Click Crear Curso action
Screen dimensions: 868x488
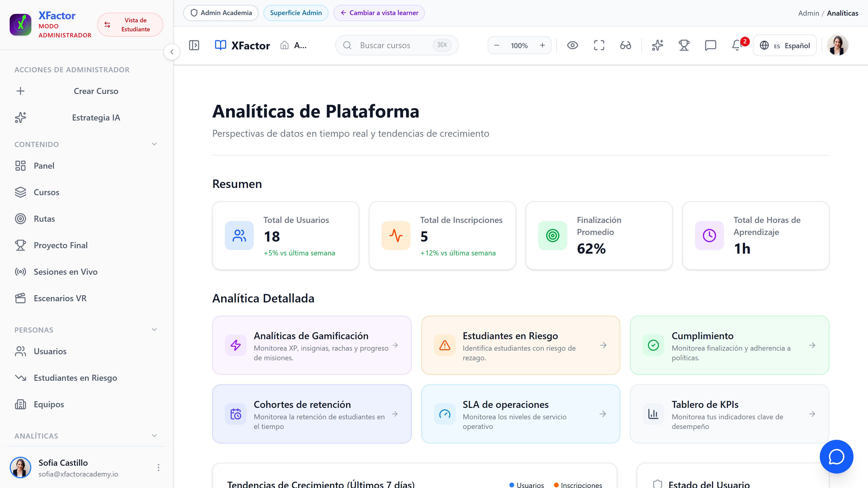tap(86, 91)
